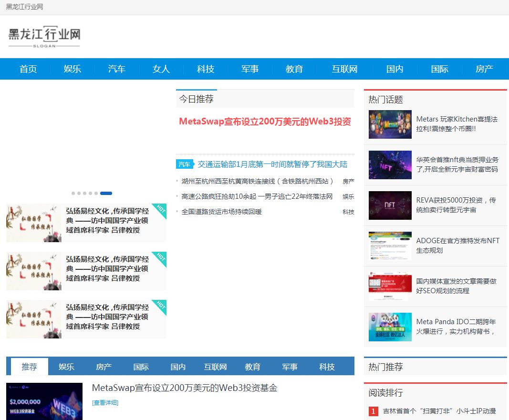Open REVA获投5000万投资 article title
The height and width of the screenshot is (420, 509).
[x=456, y=205]
